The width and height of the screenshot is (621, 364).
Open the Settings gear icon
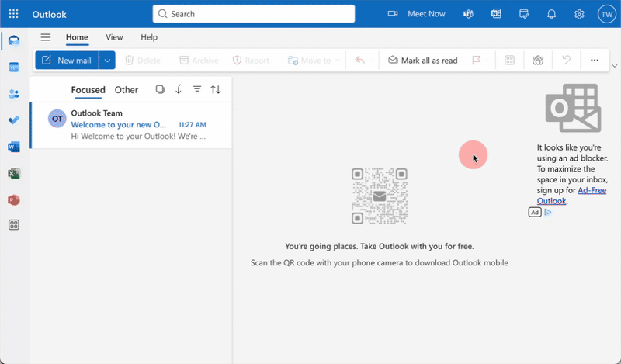click(x=579, y=14)
